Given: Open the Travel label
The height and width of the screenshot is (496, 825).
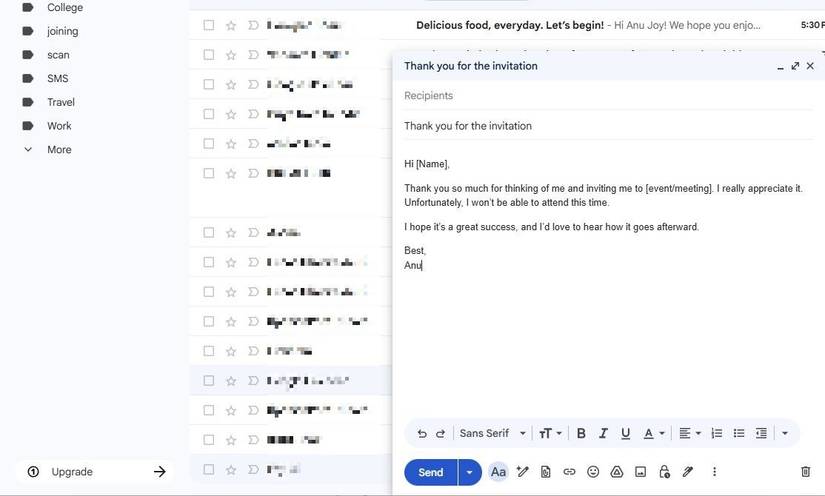Looking at the screenshot, I should 61,102.
